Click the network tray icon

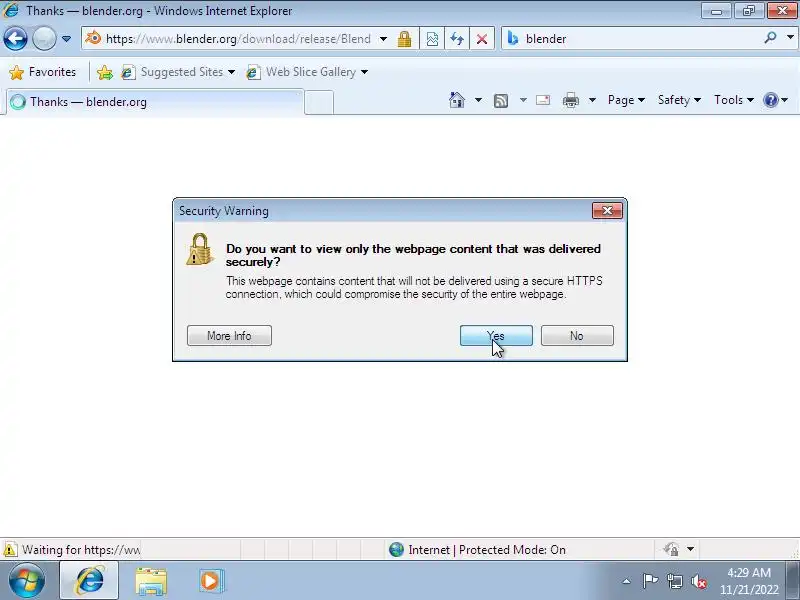[674, 581]
